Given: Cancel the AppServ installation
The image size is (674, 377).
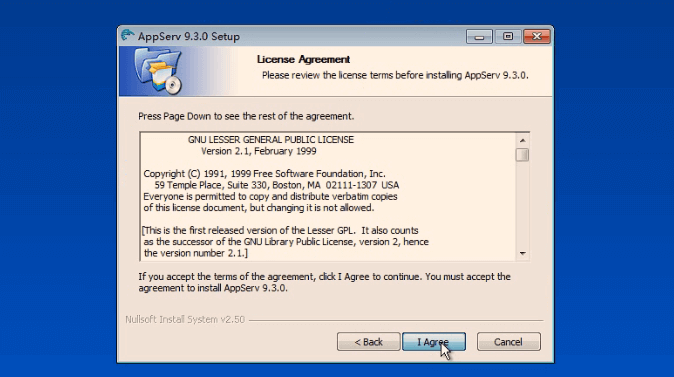Looking at the screenshot, I should tap(509, 342).
